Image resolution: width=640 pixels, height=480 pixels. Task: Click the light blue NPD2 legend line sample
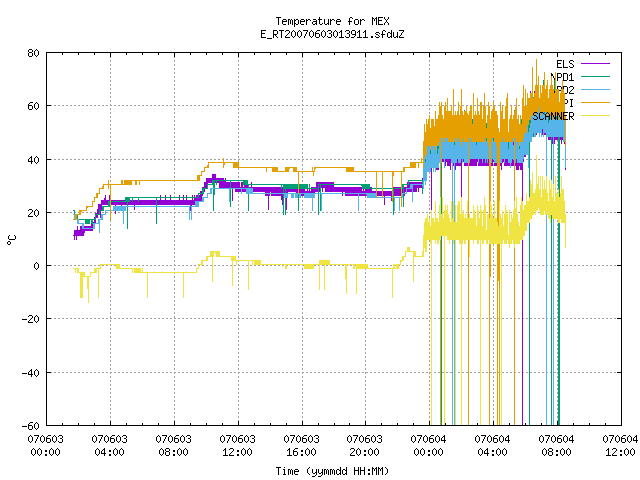[595, 89]
